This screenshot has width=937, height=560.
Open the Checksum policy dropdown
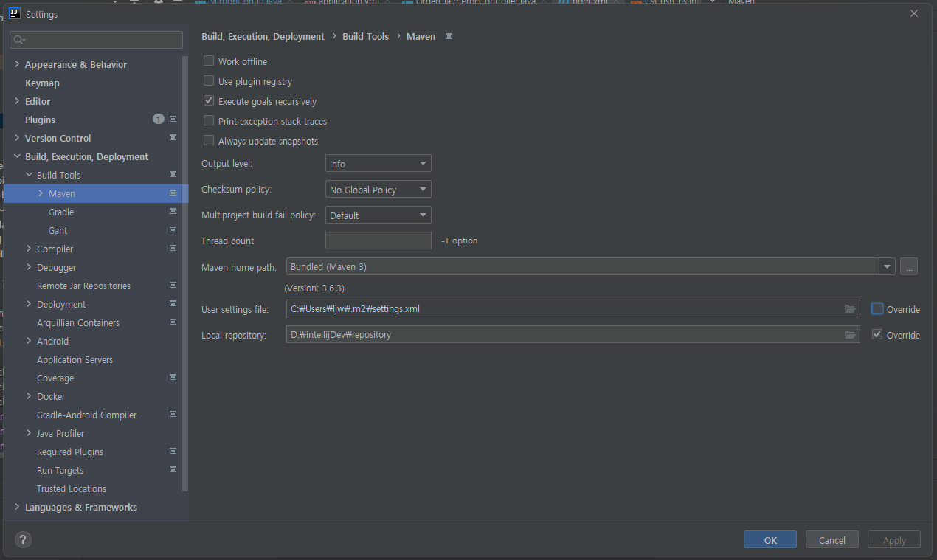pyautogui.click(x=378, y=190)
